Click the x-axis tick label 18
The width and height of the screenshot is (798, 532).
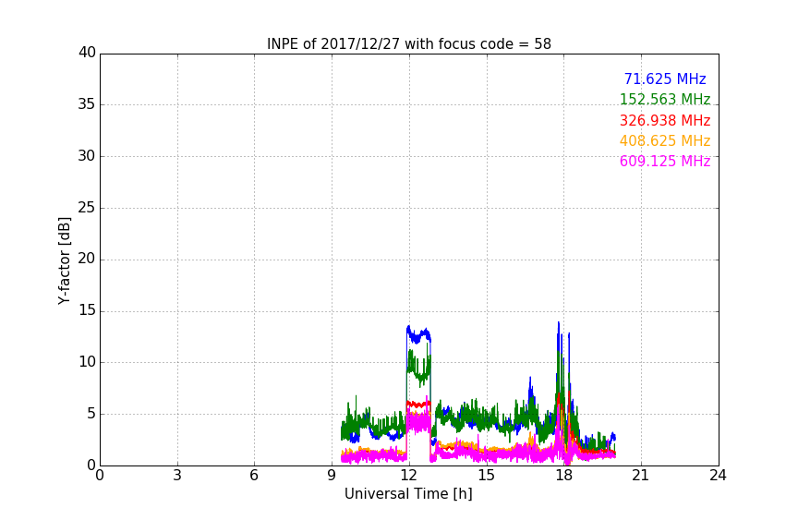[563, 476]
